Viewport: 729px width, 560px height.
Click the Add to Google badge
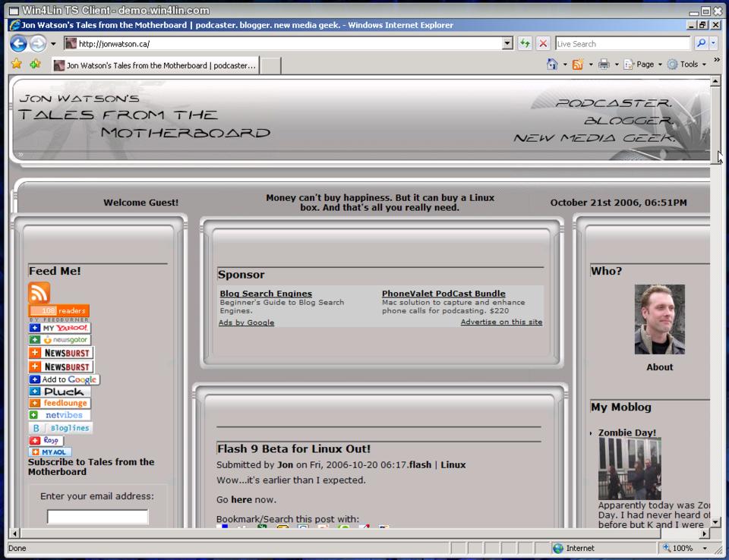coord(65,379)
